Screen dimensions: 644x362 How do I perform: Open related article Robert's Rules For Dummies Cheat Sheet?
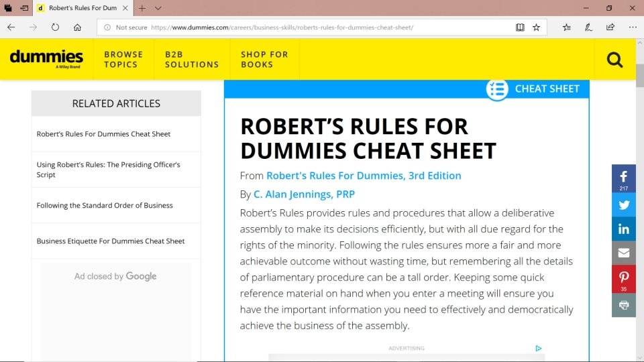point(103,134)
